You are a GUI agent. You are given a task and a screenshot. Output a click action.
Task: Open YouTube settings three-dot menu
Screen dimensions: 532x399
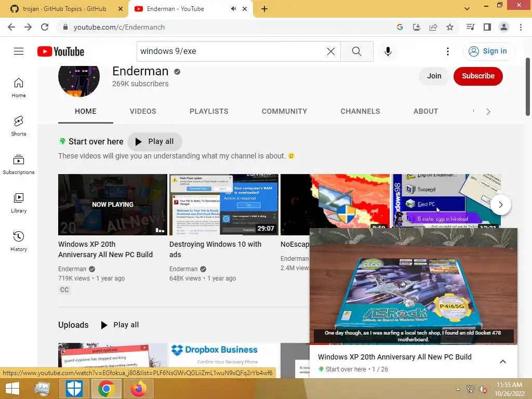coord(448,51)
